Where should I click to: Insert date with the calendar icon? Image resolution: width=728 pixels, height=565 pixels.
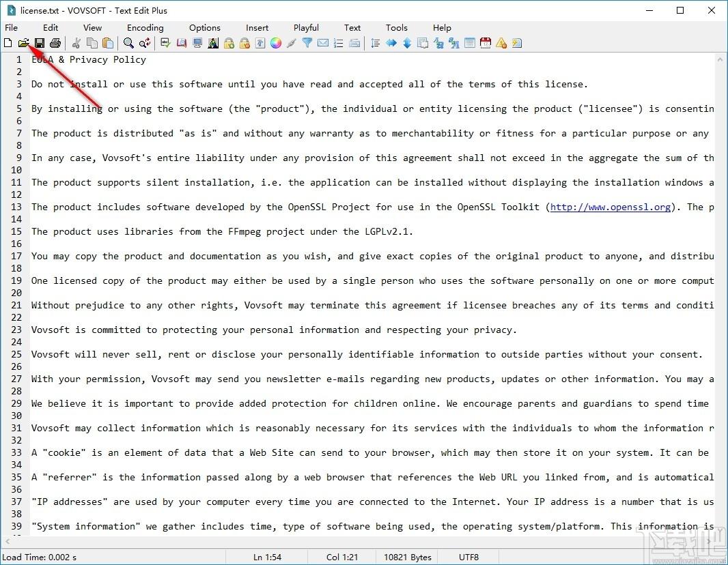tap(486, 43)
